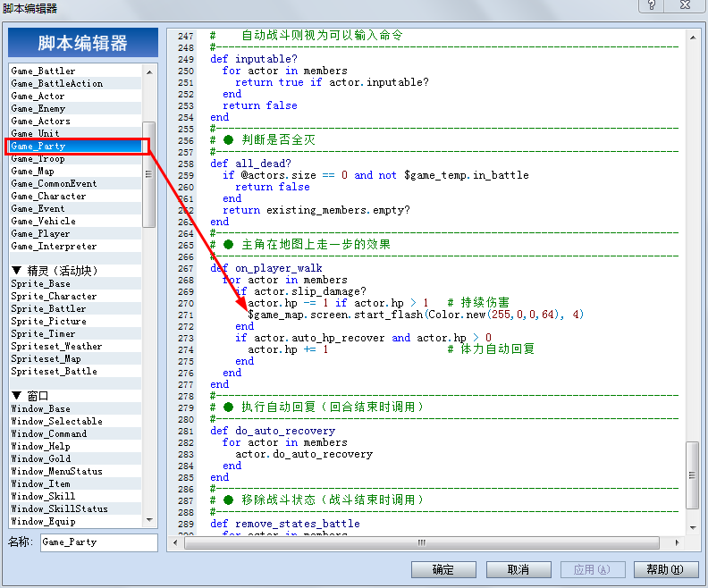Viewport: 708px width, 588px height.
Task: Click the help question mark icon in title bar
Action: point(652,5)
